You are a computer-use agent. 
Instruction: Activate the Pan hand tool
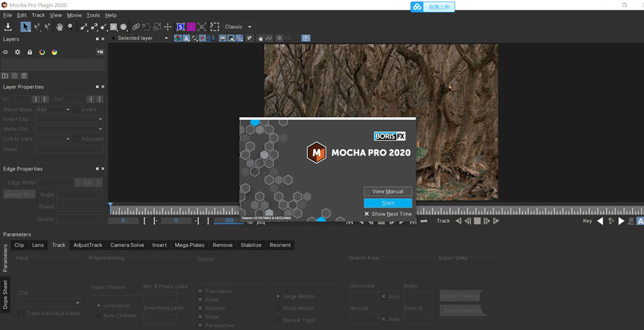[59, 26]
